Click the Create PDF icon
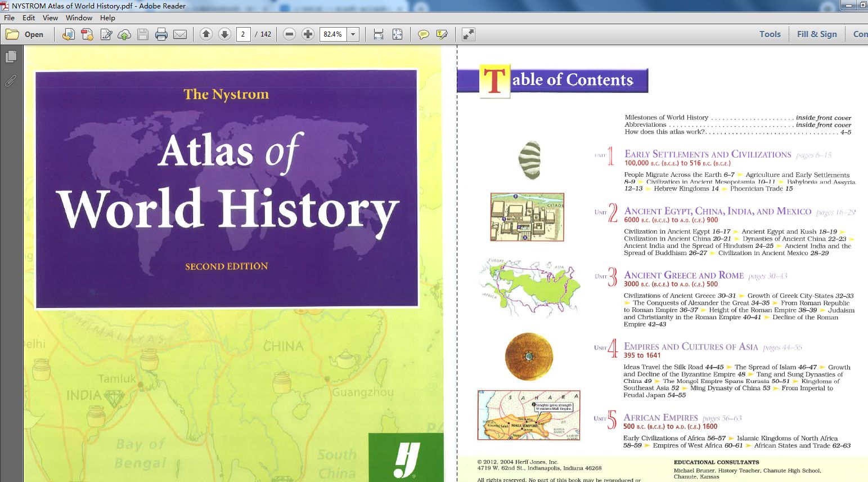This screenshot has height=482, width=868. click(87, 34)
